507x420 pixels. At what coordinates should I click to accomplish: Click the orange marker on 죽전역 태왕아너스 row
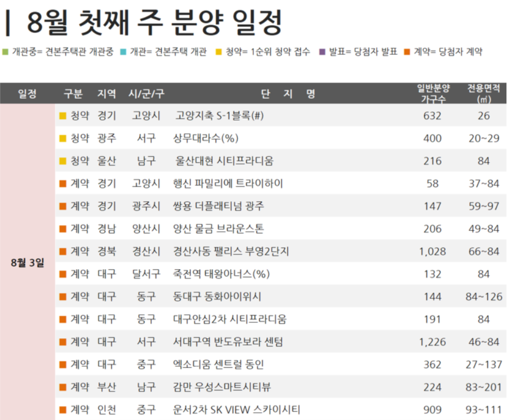pos(62,274)
